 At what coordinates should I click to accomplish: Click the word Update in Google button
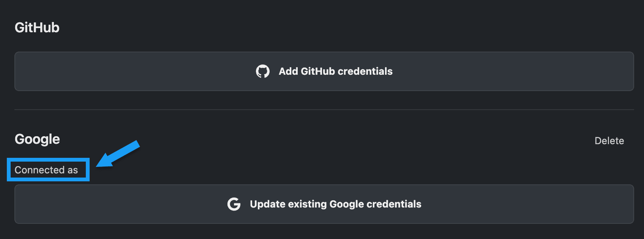tap(268, 204)
